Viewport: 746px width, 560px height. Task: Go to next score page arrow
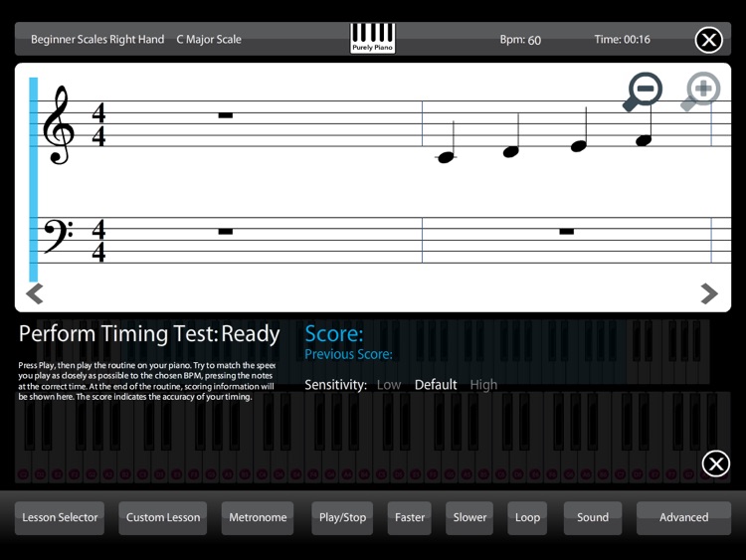(709, 293)
